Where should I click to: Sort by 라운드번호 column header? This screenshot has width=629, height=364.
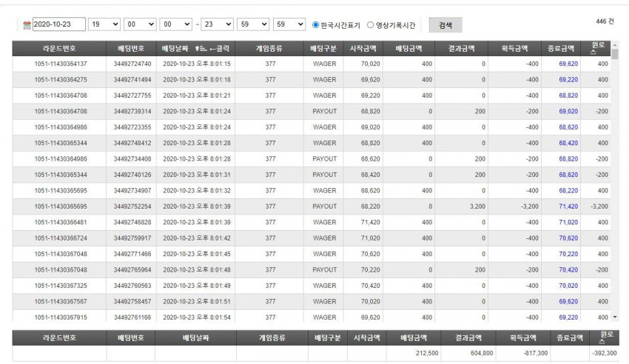(x=59, y=49)
